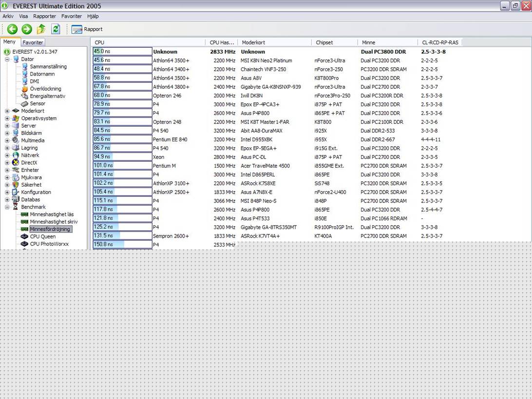The image size is (532, 399).
Task: Sort by the CL-RCD-RP-RAS column header
Action: click(440, 42)
